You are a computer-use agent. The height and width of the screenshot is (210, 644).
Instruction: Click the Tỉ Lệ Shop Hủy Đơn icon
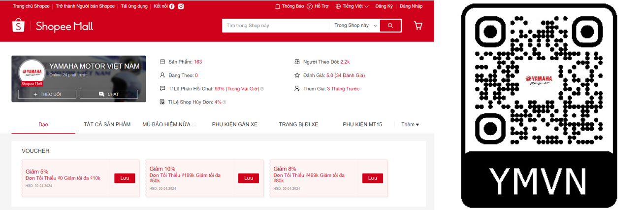[162, 102]
